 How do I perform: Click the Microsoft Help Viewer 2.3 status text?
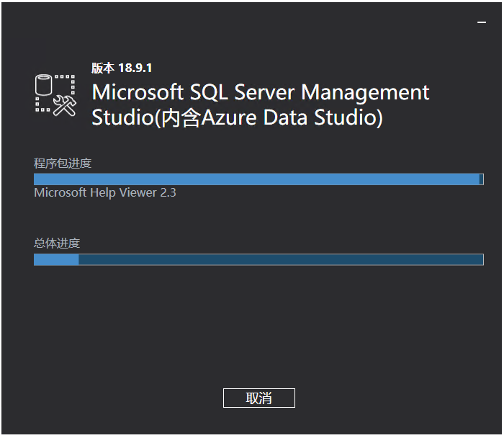105,192
